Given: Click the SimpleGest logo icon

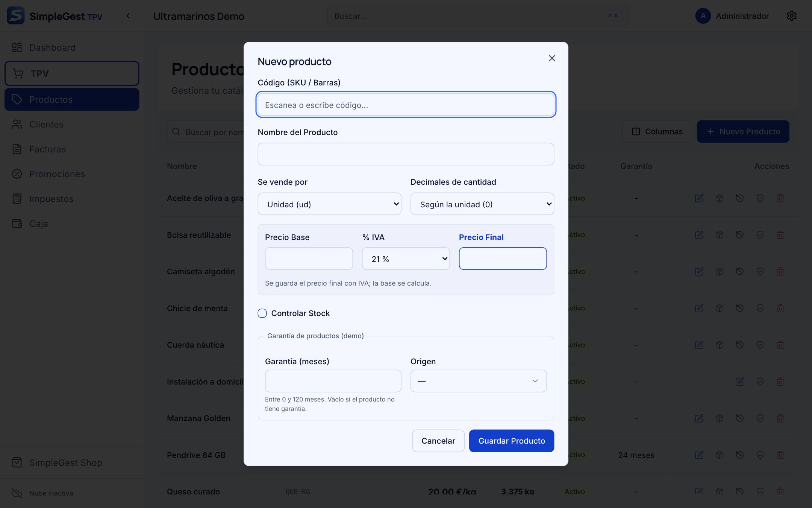Looking at the screenshot, I should pyautogui.click(x=16, y=16).
